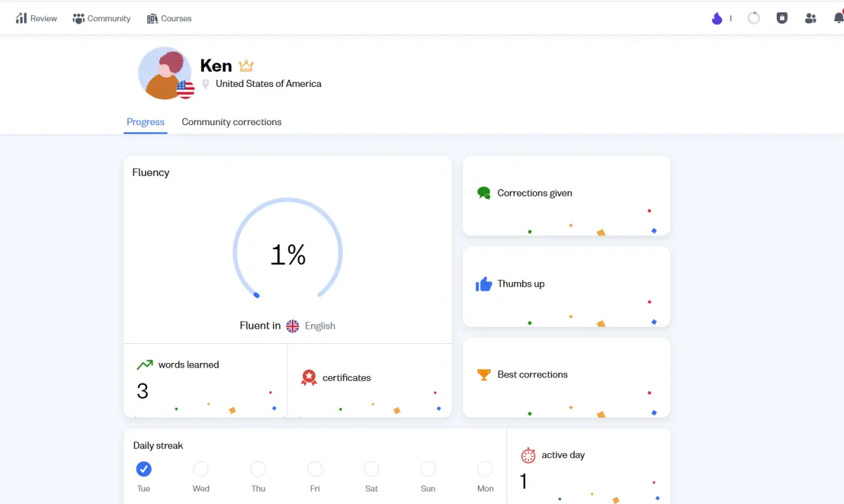844x504 pixels.
Task: Open the Courses section
Action: (169, 18)
